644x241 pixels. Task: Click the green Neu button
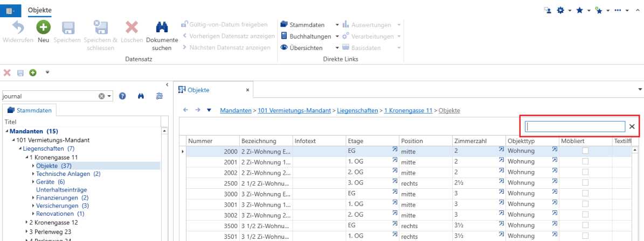[x=43, y=27]
